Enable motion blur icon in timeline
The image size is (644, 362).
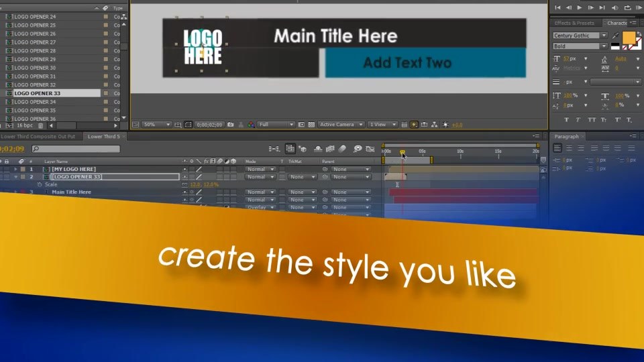(x=342, y=149)
